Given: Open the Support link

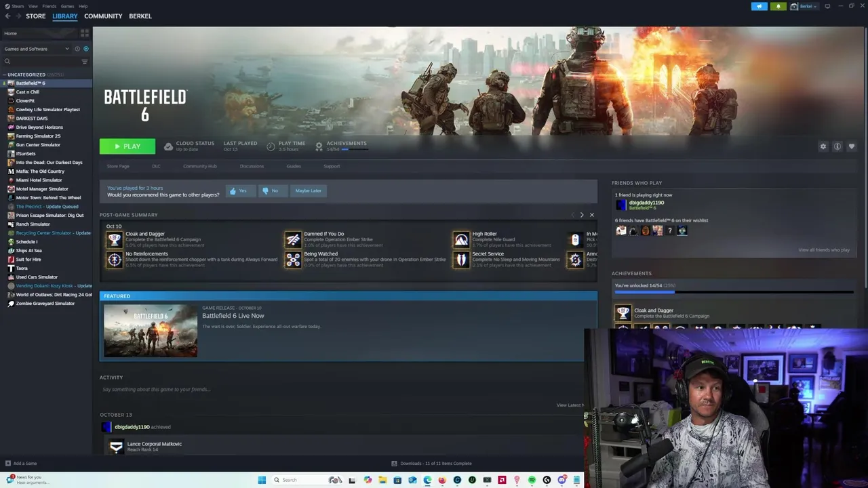Looking at the screenshot, I should click(332, 166).
